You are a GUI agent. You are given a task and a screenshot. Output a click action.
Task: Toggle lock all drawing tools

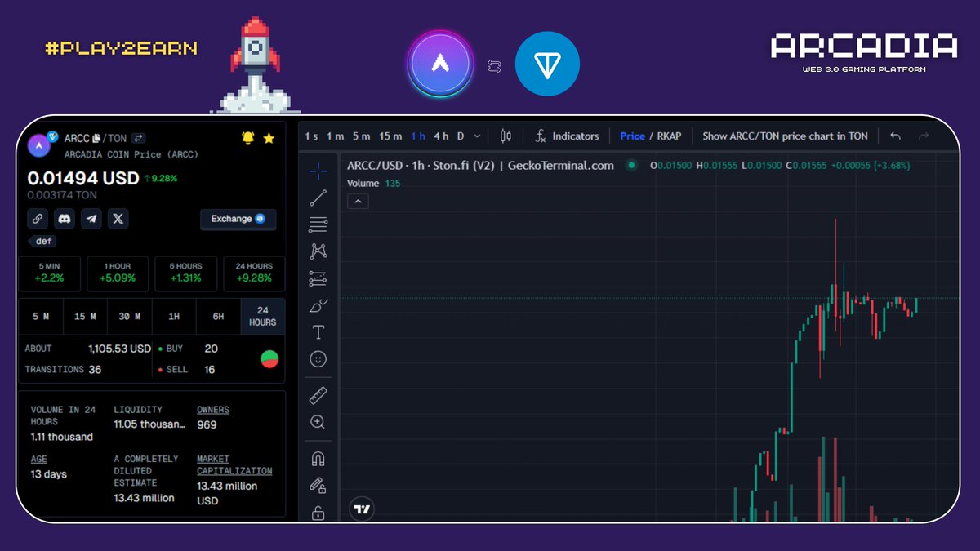point(318,513)
